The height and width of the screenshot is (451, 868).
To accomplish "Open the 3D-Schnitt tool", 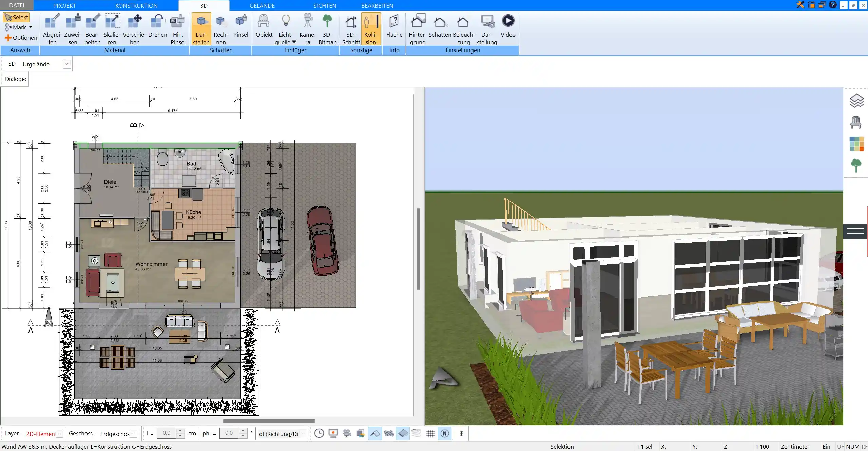I will (351, 29).
